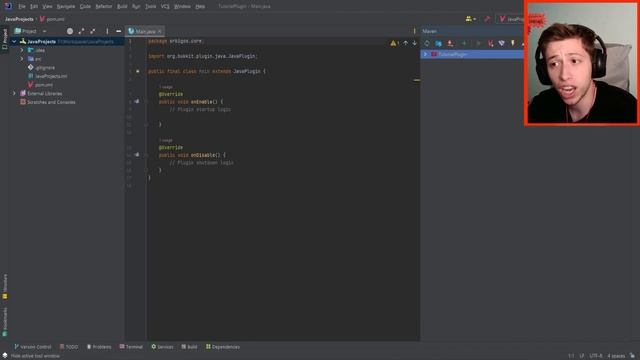
Task: Open the Build menu
Action: [x=122, y=7]
